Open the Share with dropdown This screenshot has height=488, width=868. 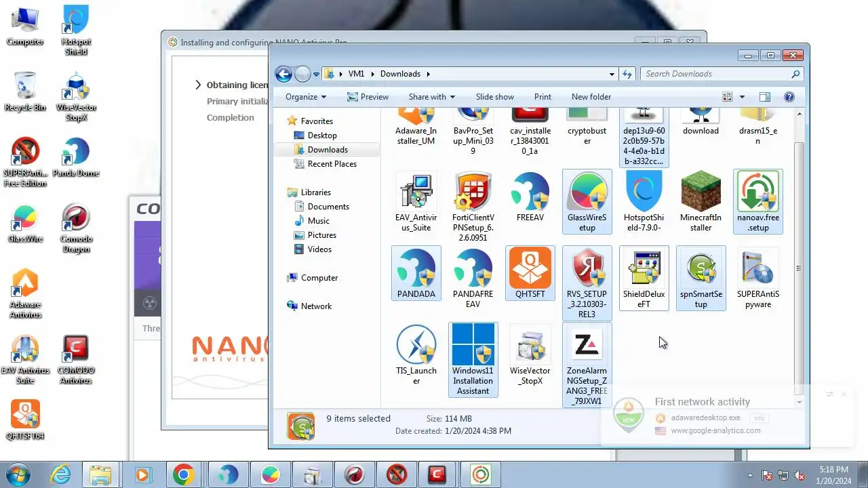coord(432,97)
